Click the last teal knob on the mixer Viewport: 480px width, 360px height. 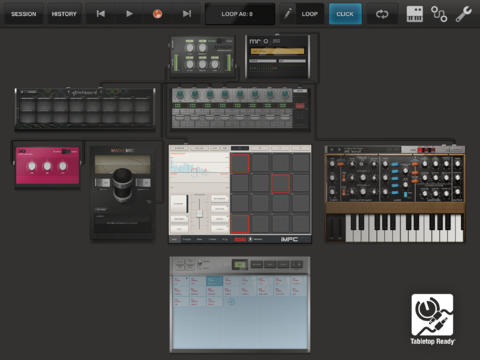pos(285,94)
